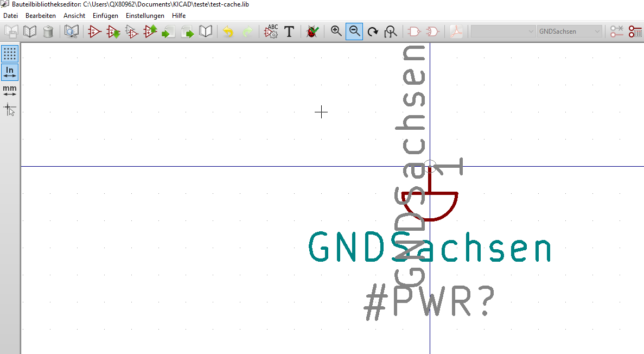
Task: Select working library open-book icon
Action: [30, 31]
